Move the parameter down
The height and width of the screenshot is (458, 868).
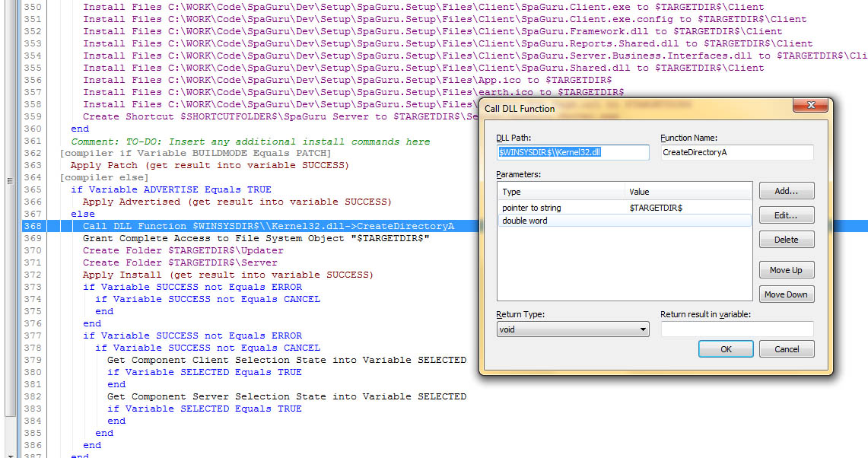coord(786,294)
